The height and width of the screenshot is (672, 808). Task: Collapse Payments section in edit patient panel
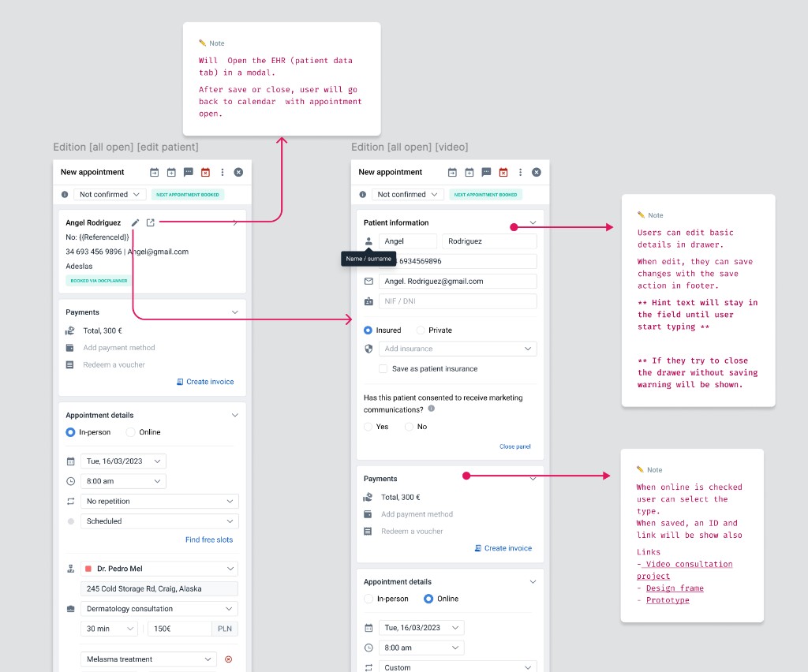pyautogui.click(x=235, y=312)
